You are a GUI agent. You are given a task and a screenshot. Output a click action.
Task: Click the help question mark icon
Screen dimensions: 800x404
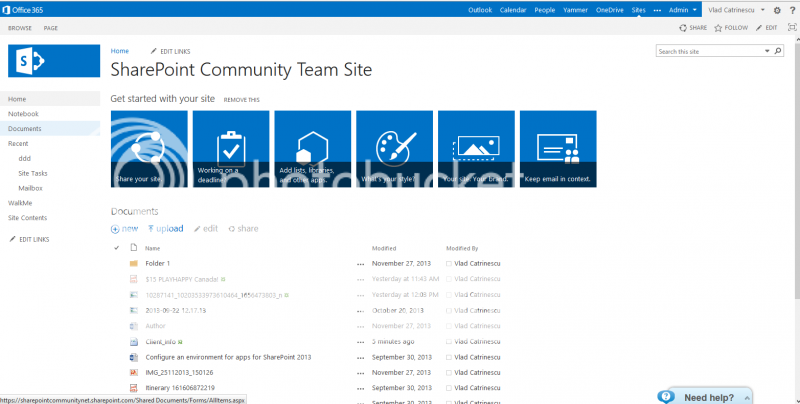tap(791, 10)
